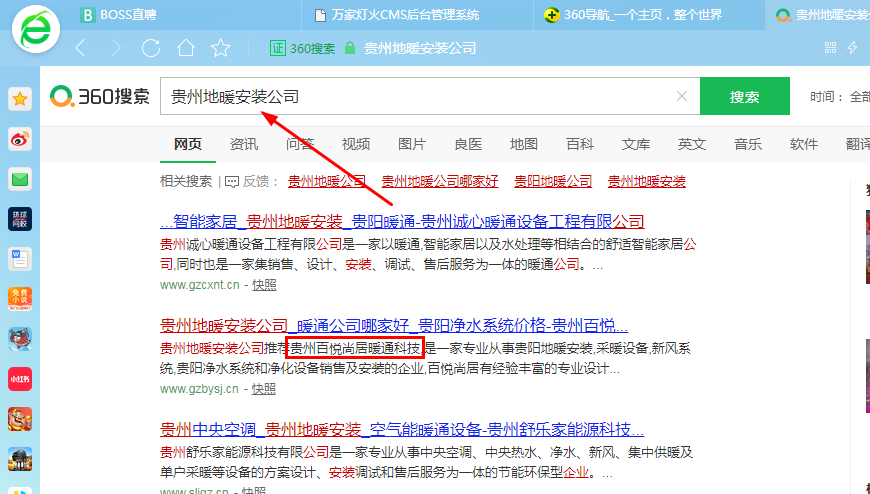870x494 pixels.
Task: Select the 地图 search category
Action: tap(524, 144)
